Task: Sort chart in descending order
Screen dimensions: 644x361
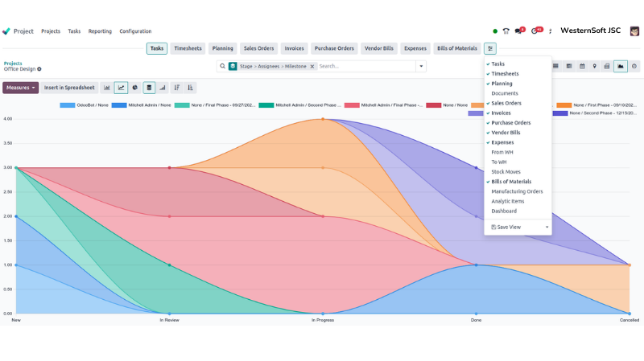Action: [176, 88]
